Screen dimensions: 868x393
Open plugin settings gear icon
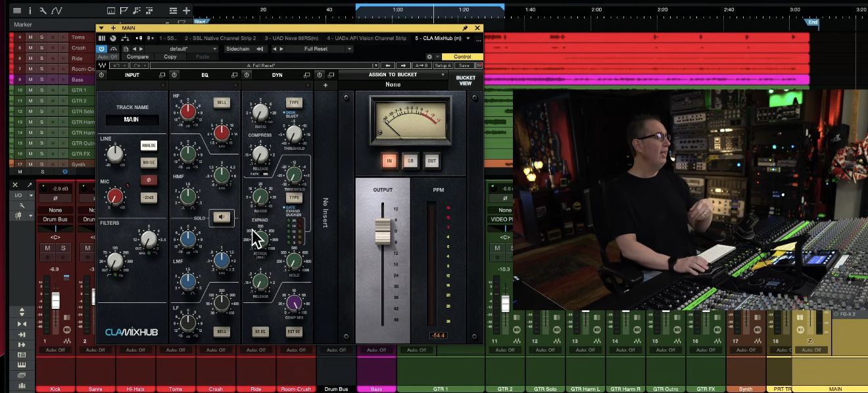(x=429, y=57)
